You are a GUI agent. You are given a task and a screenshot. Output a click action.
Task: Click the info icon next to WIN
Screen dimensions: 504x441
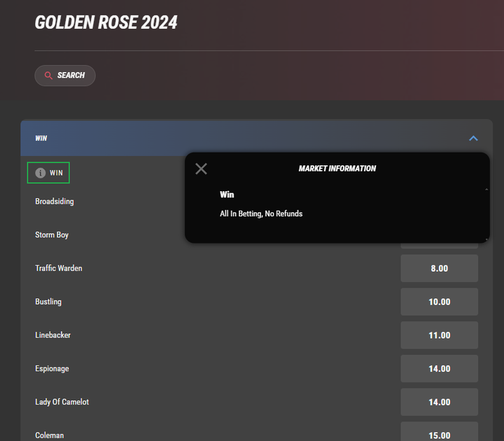coord(40,173)
